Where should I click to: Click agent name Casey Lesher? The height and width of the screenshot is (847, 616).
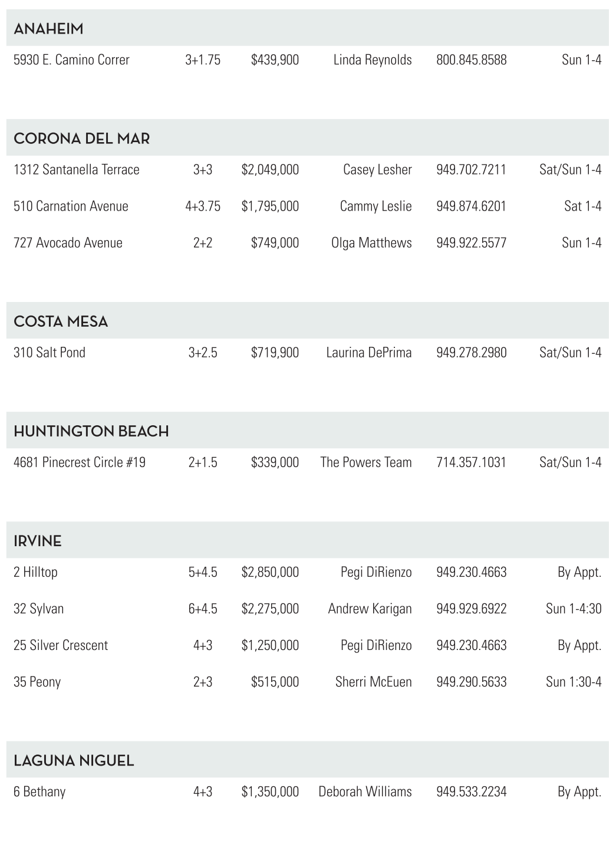pos(377,170)
